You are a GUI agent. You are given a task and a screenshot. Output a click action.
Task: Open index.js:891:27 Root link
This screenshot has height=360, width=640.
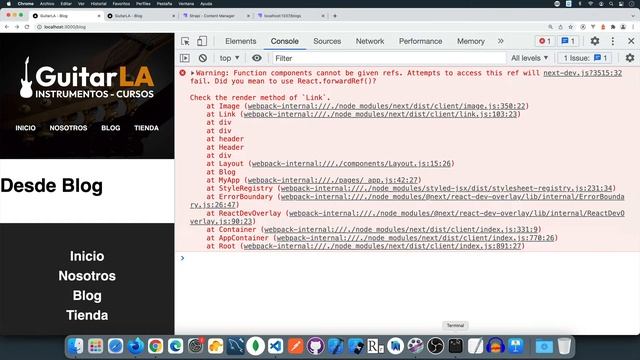(x=382, y=246)
